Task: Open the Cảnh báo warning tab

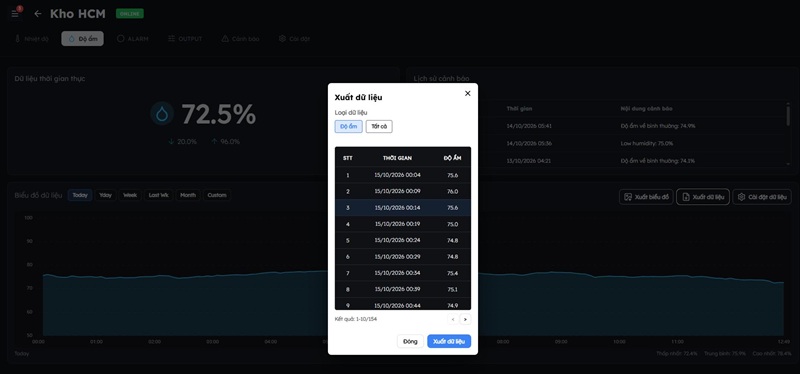Action: [x=240, y=39]
